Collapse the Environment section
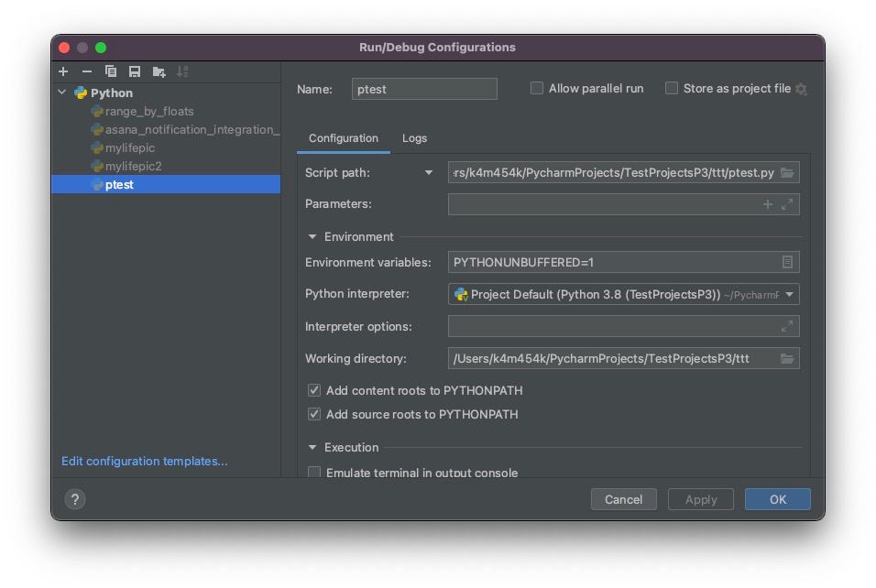876x588 pixels. point(313,236)
